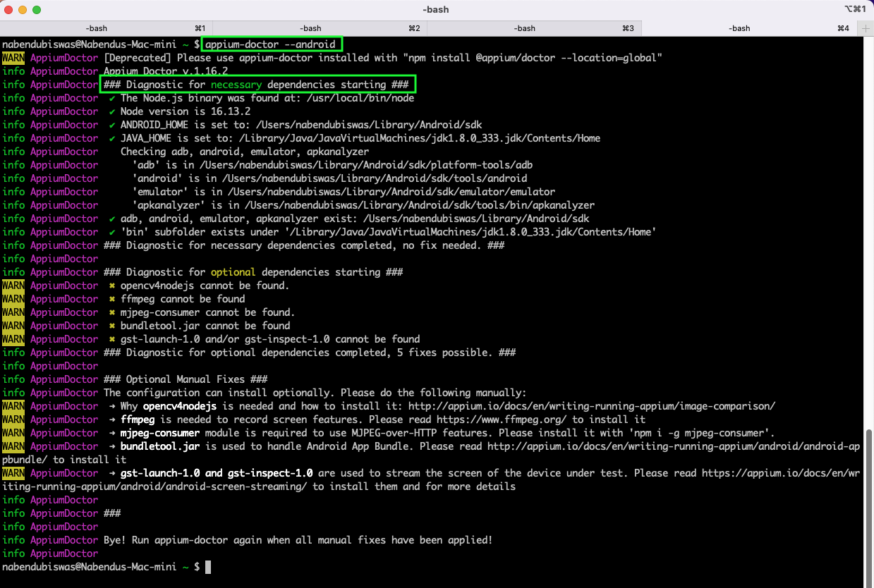Click ✖ mark beside "opencv4nodejs cannot be found"
Screen dimensions: 874x588
pyautogui.click(x=112, y=286)
